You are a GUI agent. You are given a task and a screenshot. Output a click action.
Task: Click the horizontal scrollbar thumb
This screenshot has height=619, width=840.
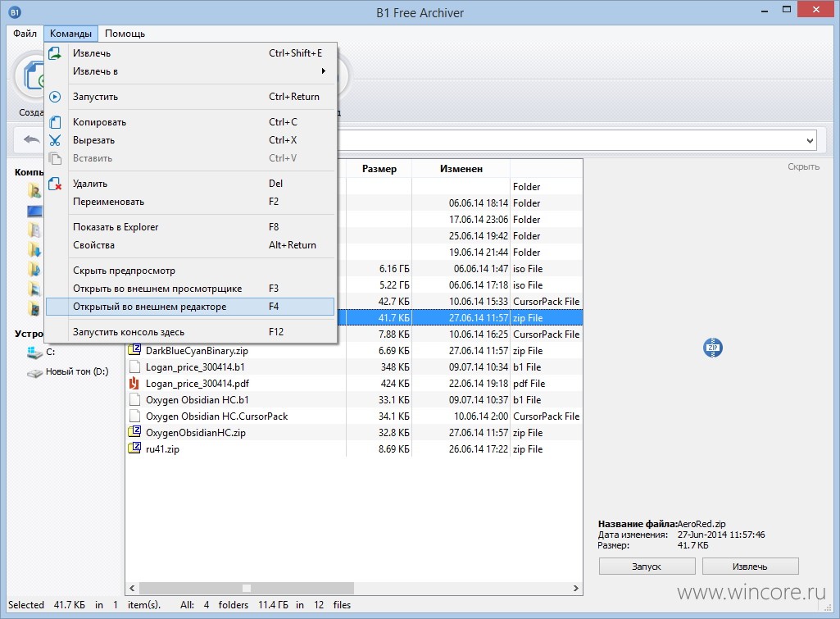click(x=247, y=588)
